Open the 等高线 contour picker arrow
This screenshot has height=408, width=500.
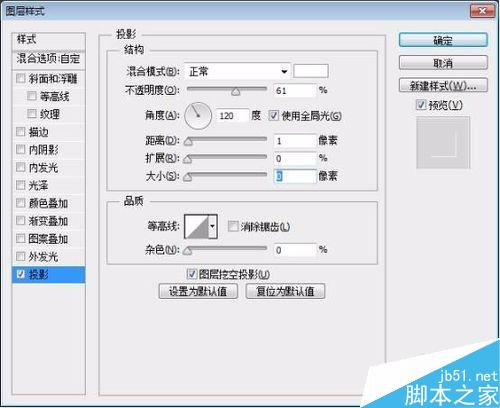pyautogui.click(x=213, y=227)
